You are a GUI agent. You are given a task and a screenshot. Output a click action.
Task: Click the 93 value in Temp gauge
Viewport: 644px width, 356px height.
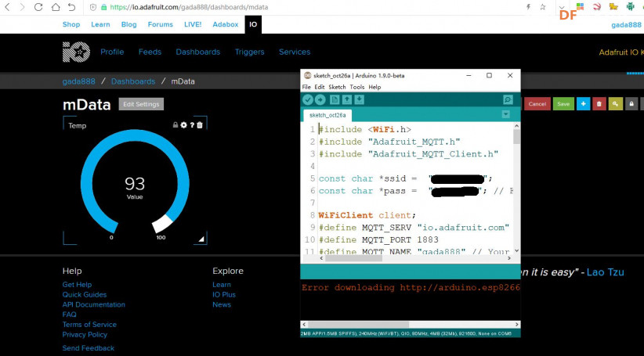pyautogui.click(x=135, y=184)
